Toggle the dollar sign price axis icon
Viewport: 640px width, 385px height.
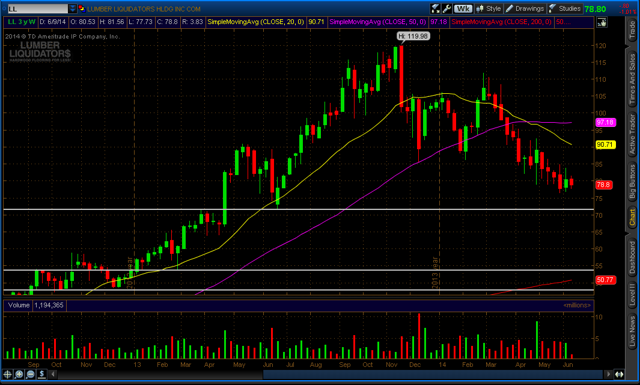[42, 374]
